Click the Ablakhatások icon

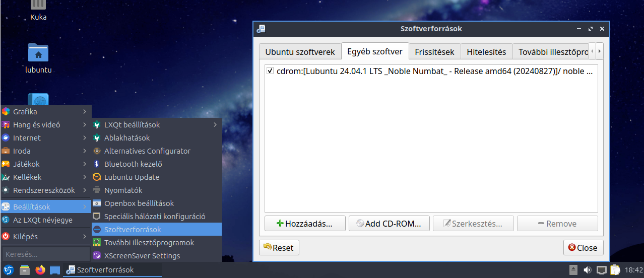(x=97, y=138)
